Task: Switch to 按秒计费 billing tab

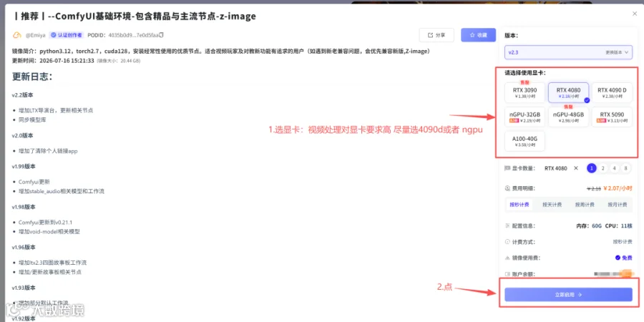Action: click(519, 205)
